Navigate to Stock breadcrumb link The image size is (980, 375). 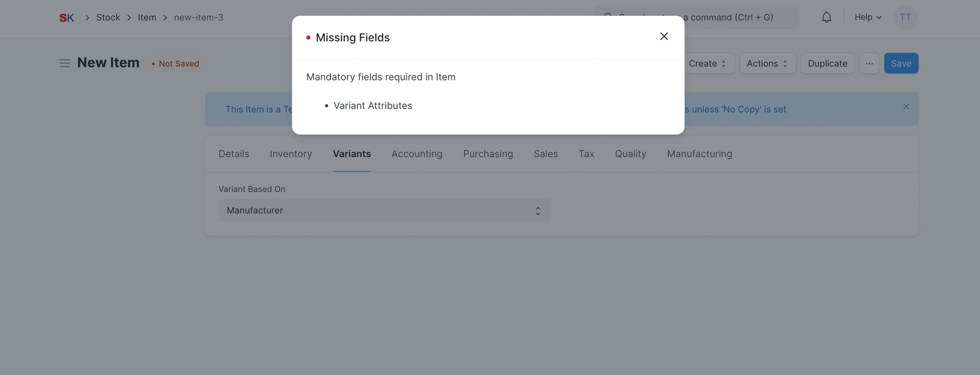click(108, 17)
